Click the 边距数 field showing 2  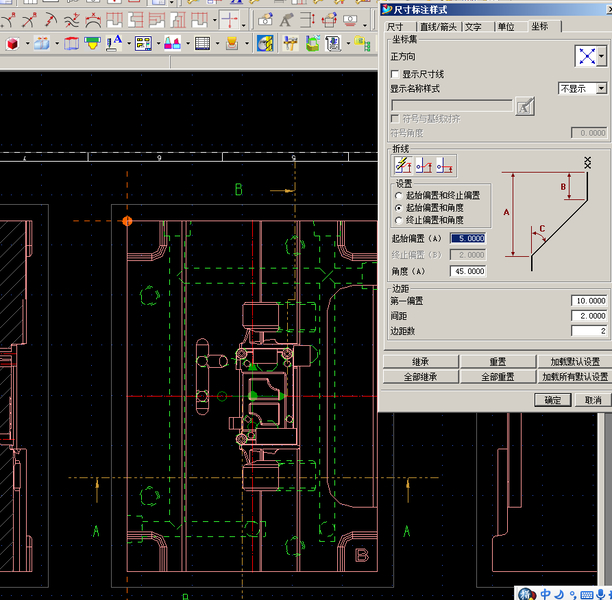pyautogui.click(x=589, y=331)
